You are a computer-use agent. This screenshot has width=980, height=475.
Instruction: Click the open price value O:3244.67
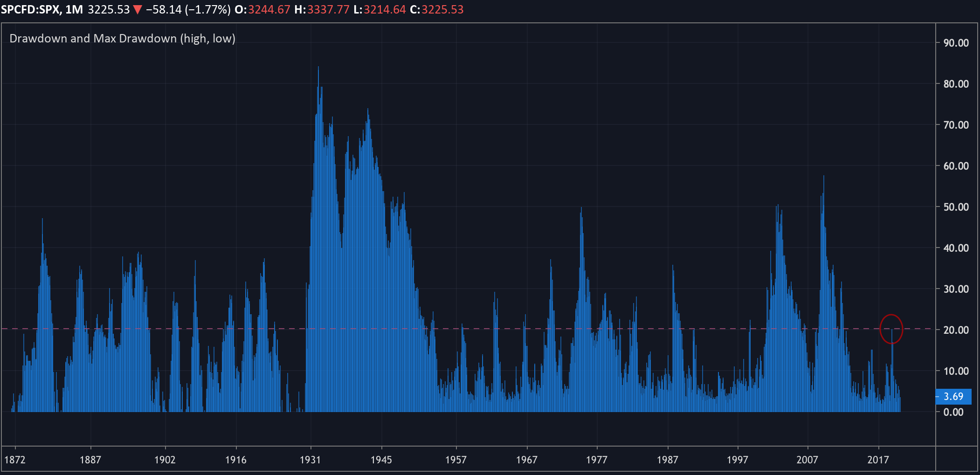click(x=262, y=10)
